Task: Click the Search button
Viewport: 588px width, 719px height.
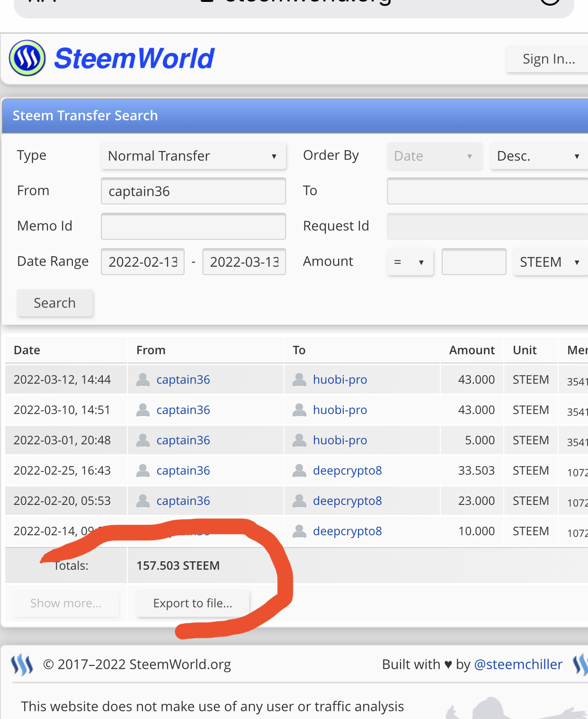Action: point(55,303)
